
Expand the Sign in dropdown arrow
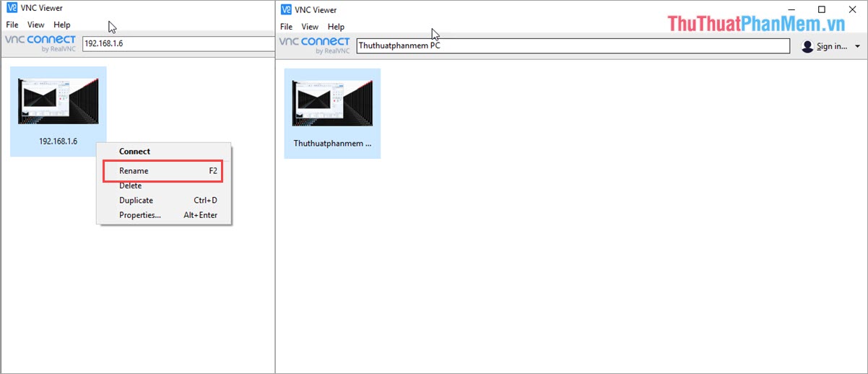pyautogui.click(x=857, y=46)
